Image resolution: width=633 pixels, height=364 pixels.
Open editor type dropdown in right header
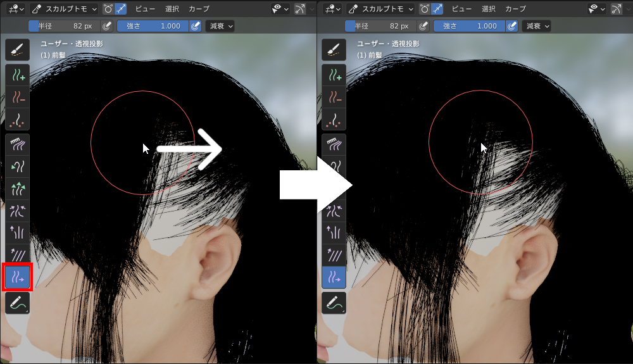[x=333, y=9]
